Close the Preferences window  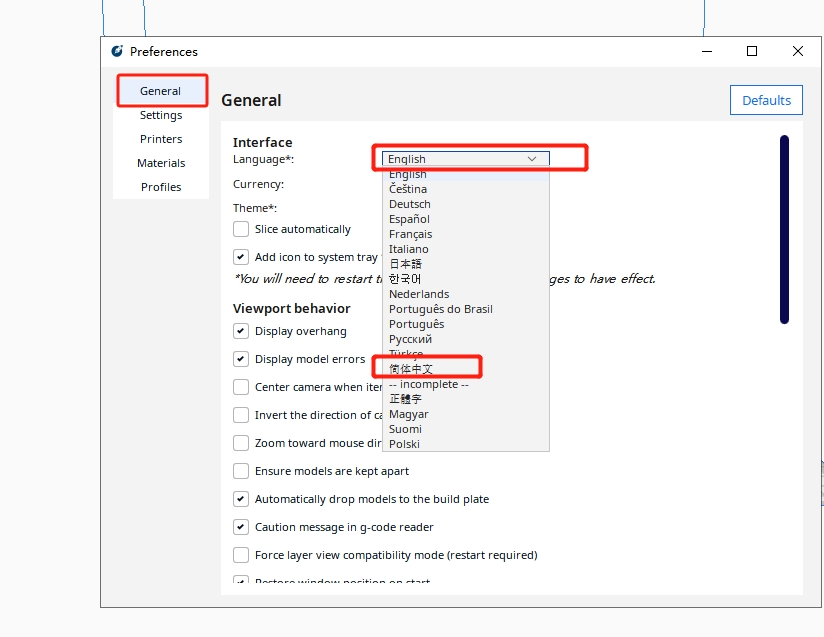pyautogui.click(x=797, y=52)
